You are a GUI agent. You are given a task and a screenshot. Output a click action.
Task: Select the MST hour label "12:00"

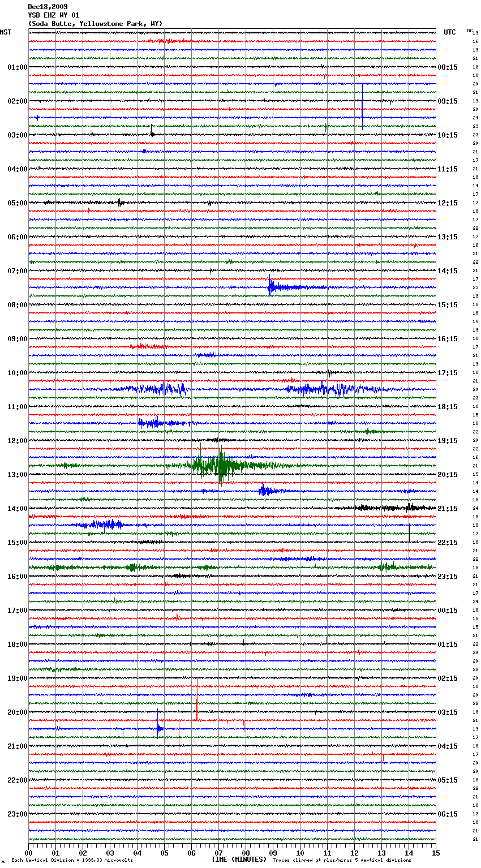coord(18,441)
